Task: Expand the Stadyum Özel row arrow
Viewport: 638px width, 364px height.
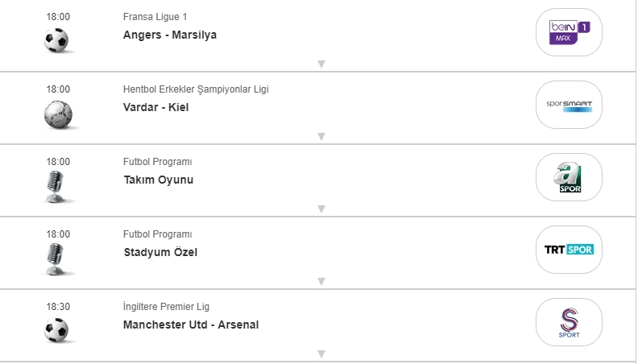Action: [321, 281]
